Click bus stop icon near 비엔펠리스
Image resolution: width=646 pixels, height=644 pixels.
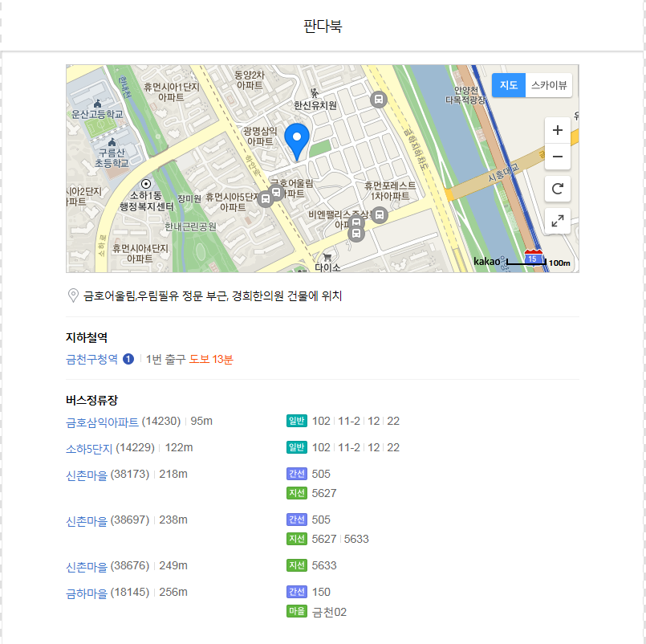[x=380, y=214]
